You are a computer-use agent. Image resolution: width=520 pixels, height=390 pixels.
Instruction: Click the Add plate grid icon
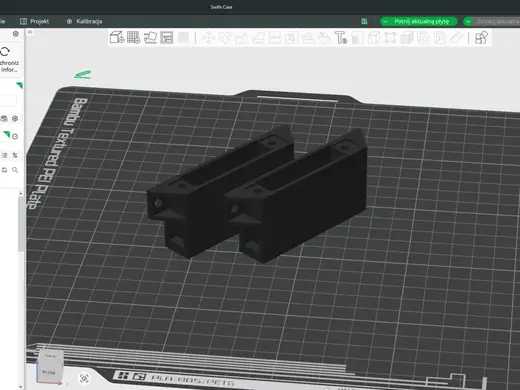(133, 37)
